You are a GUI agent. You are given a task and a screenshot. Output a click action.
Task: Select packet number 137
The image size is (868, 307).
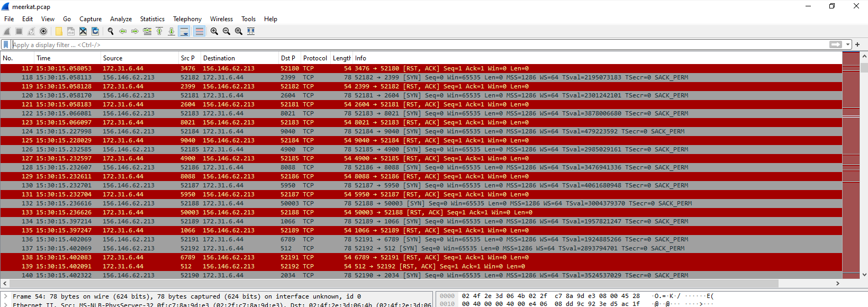[x=421, y=248]
